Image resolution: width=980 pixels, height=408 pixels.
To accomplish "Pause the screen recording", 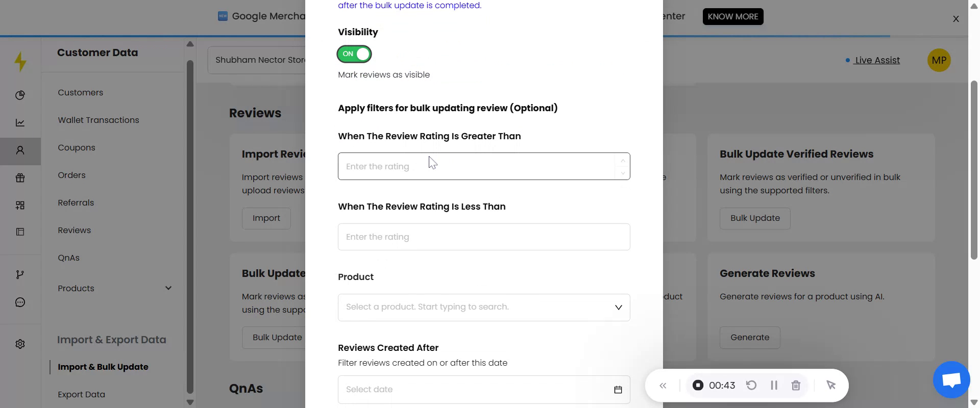I will 774,385.
